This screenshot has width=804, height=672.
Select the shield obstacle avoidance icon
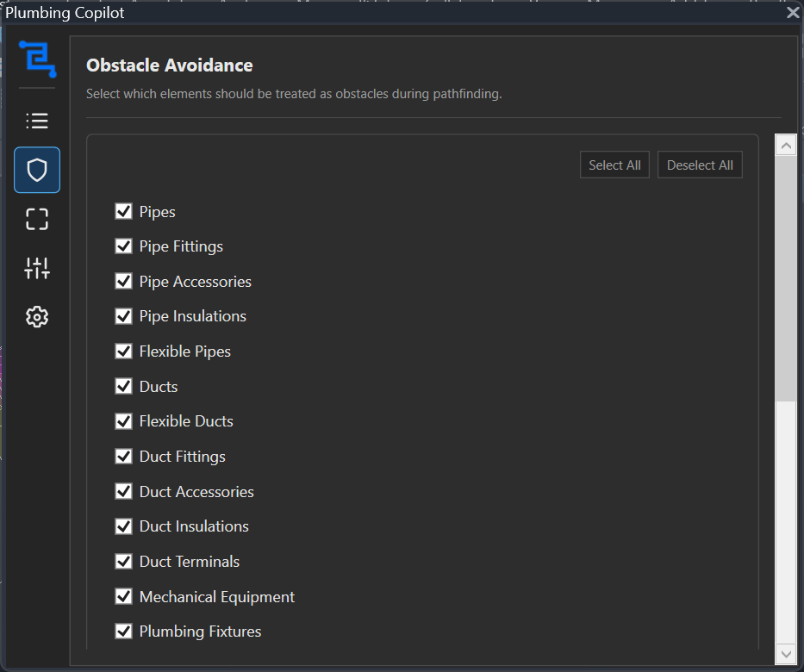tap(37, 170)
